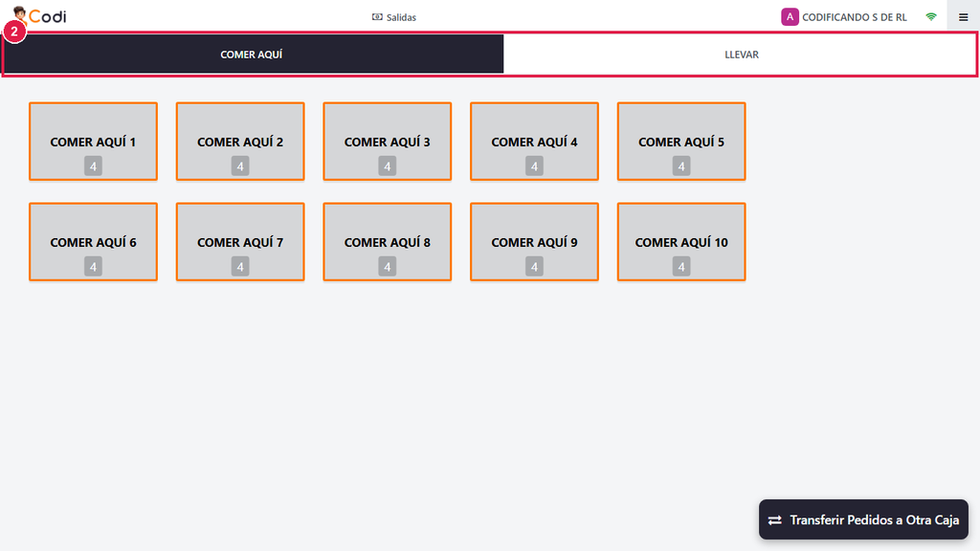The image size is (980, 551).
Task: Select table COMER AQUÍ 3
Action: [387, 142]
